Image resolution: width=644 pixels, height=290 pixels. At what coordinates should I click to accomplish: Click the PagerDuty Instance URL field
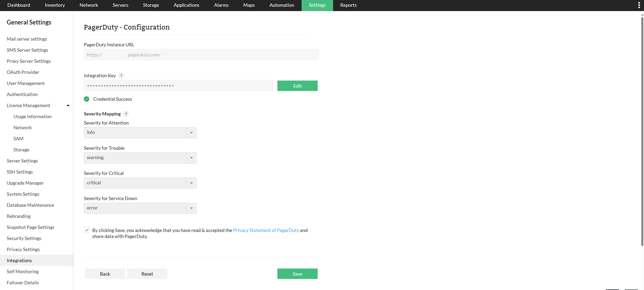coord(201,55)
